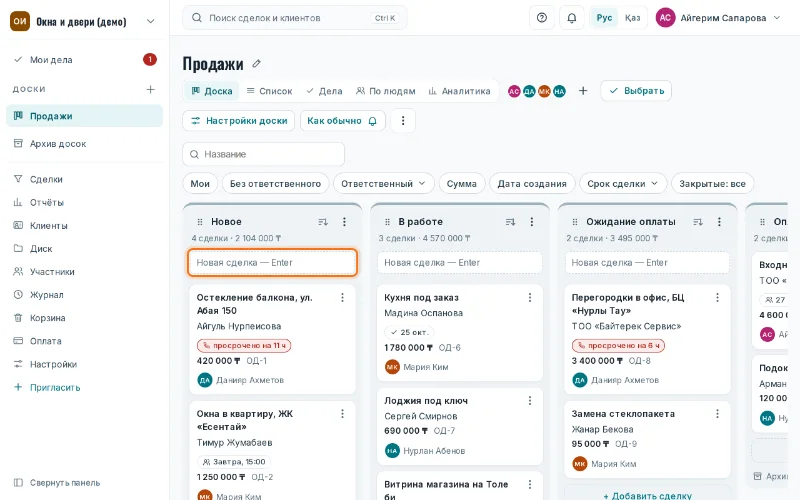This screenshot has height=500, width=800.
Task: Switch to the Доска view tab
Action: (212, 91)
